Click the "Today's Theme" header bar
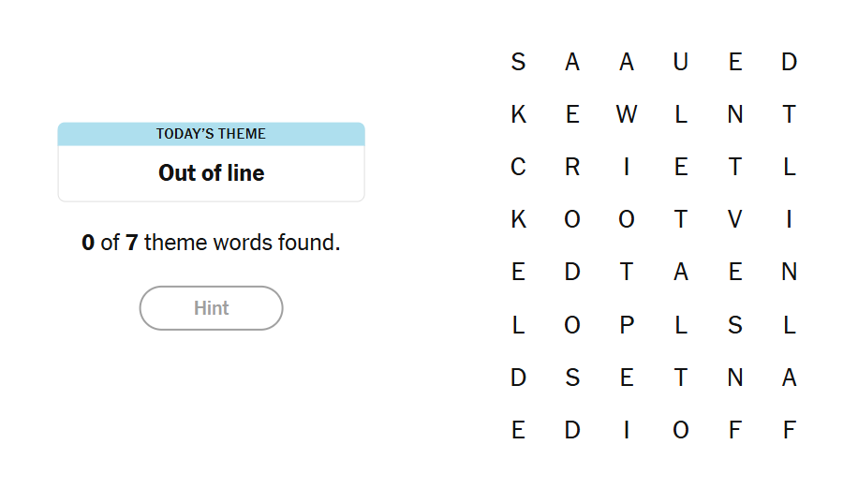 [x=211, y=134]
